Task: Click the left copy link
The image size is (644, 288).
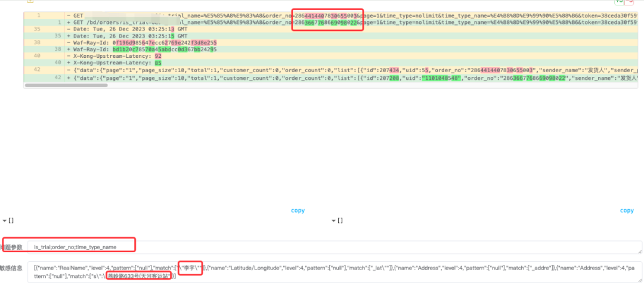Action: [x=298, y=210]
